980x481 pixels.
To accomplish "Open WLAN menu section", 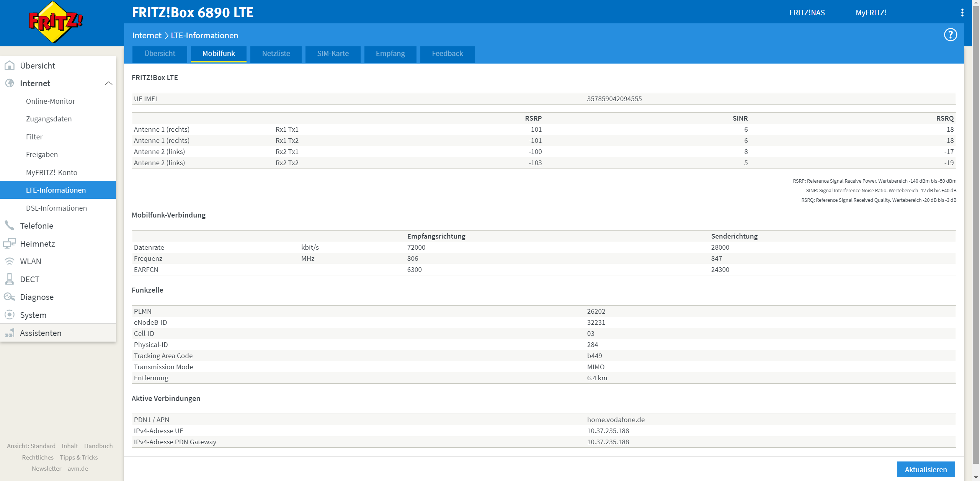I will [x=58, y=261].
